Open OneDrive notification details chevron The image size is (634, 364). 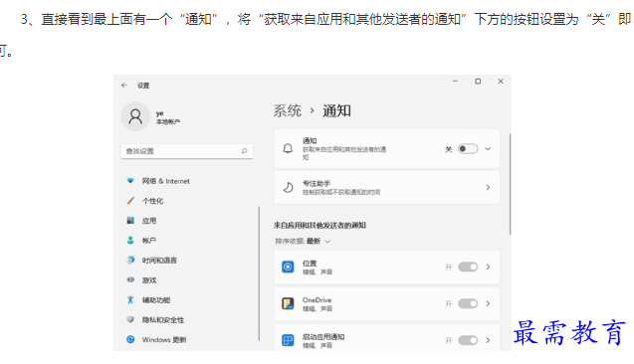pyautogui.click(x=488, y=303)
